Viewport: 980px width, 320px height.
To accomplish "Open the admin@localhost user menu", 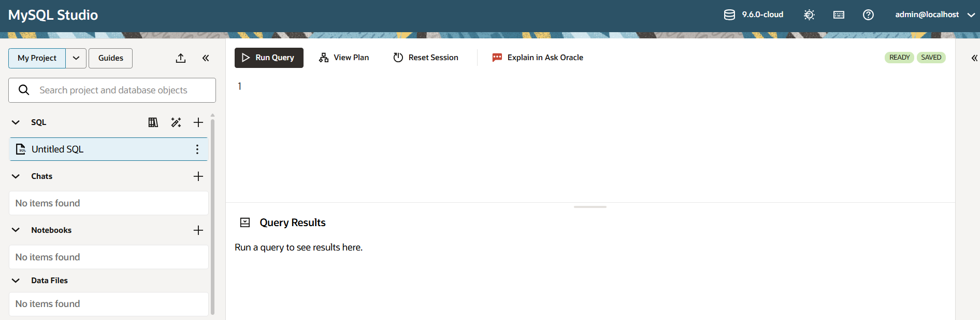I will point(934,15).
